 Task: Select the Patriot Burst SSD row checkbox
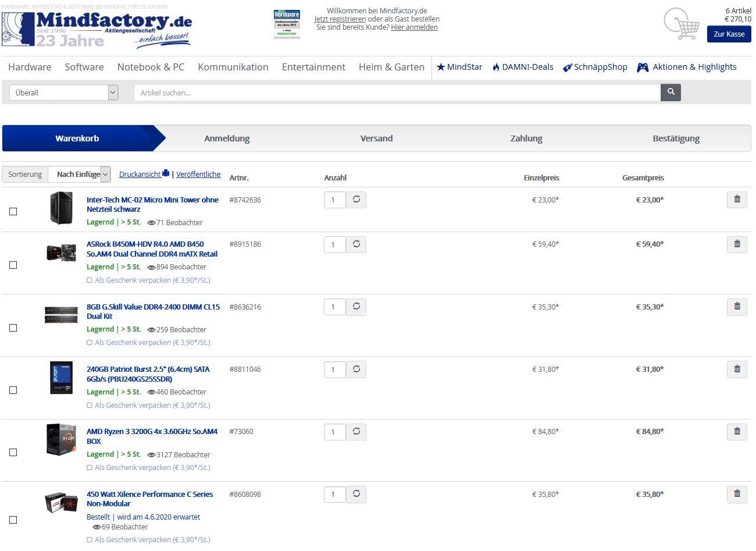click(13, 390)
